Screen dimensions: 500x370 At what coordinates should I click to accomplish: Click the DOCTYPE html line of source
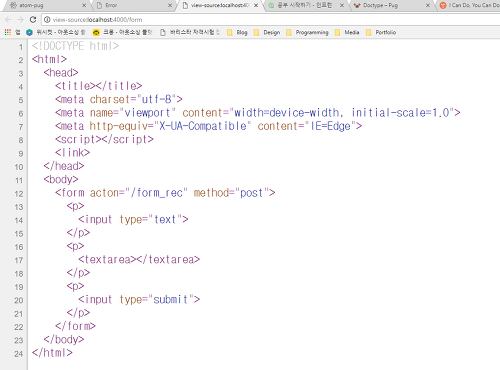(75, 46)
